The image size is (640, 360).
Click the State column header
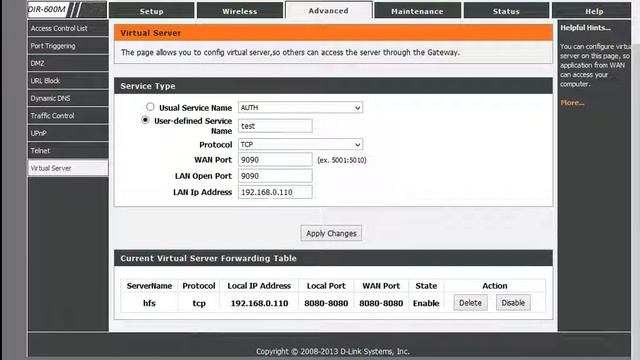point(426,286)
